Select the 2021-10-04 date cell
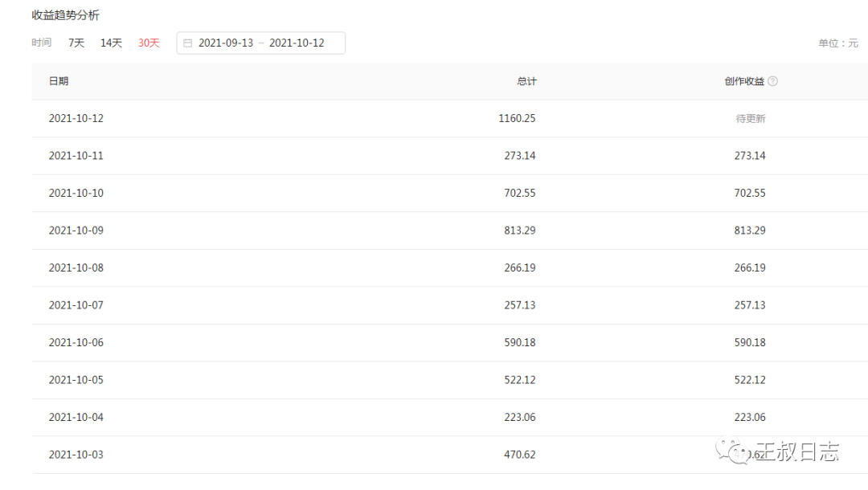The image size is (868, 490). point(76,417)
